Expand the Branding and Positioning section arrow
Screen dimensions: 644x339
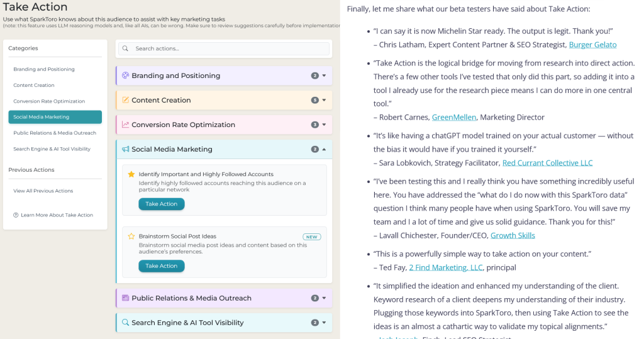(324, 75)
